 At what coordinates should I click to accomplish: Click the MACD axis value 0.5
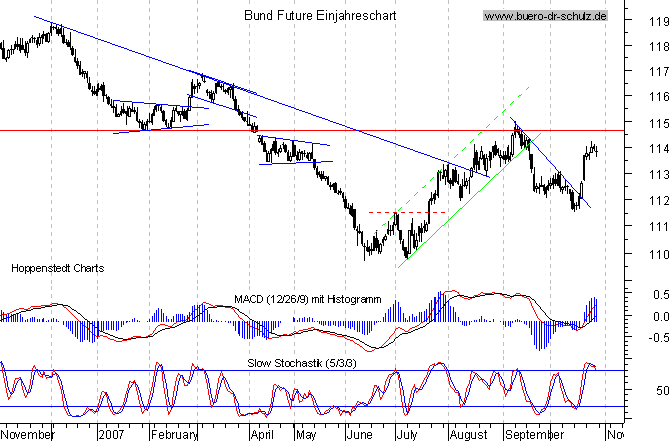661,294
